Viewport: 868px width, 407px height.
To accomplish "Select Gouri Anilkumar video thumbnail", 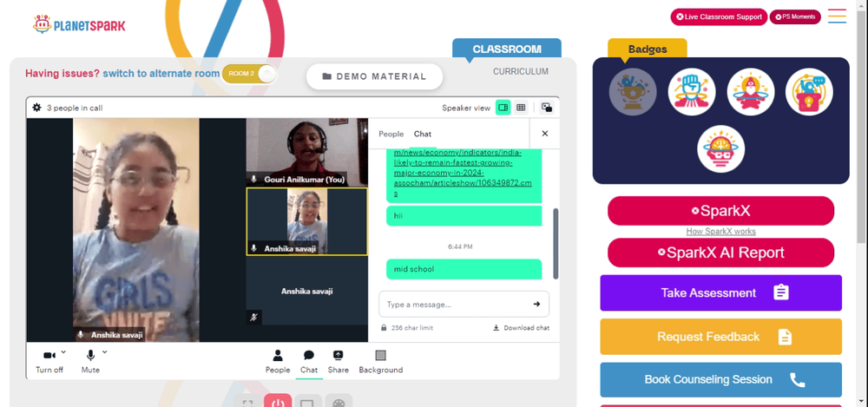I will click(x=306, y=152).
